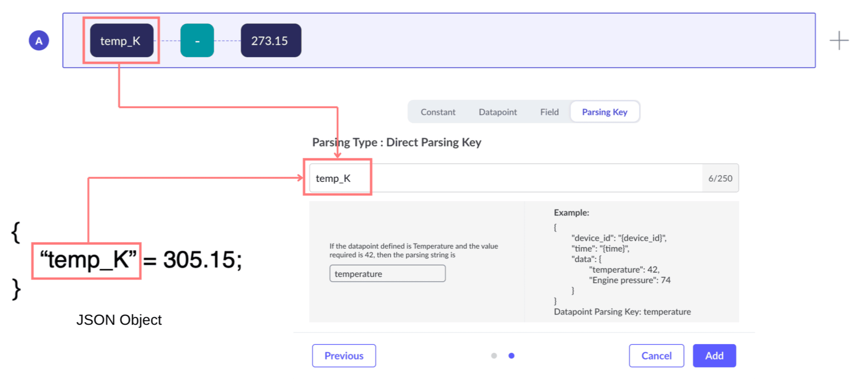
Task: Click the circular A formula badge
Action: [39, 40]
